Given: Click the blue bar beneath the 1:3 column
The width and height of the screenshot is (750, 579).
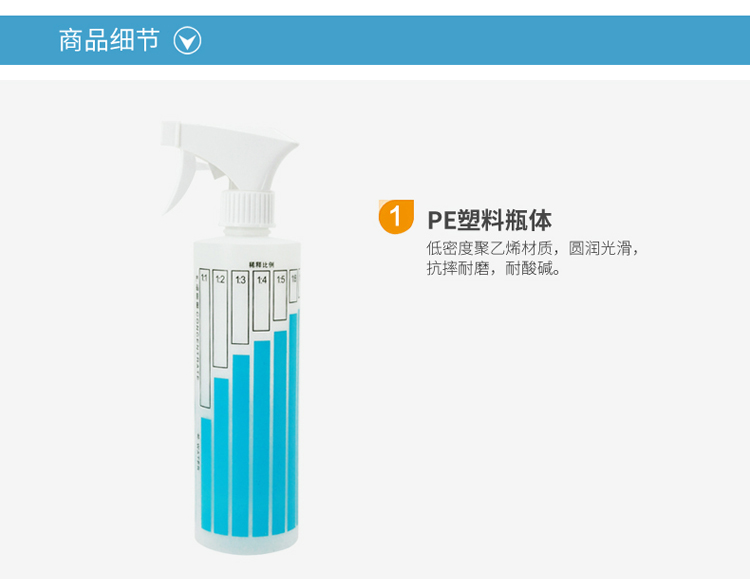Looking at the screenshot, I should tap(241, 445).
